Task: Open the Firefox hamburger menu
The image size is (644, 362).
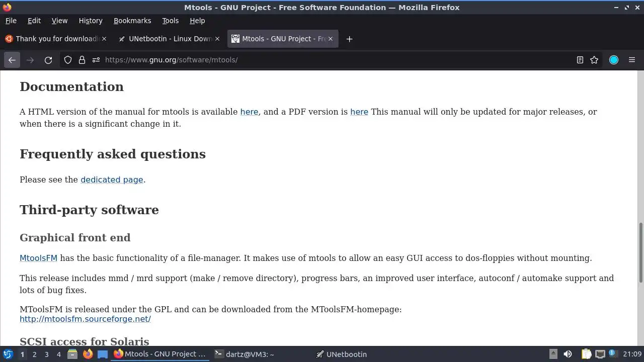Action: point(632,60)
